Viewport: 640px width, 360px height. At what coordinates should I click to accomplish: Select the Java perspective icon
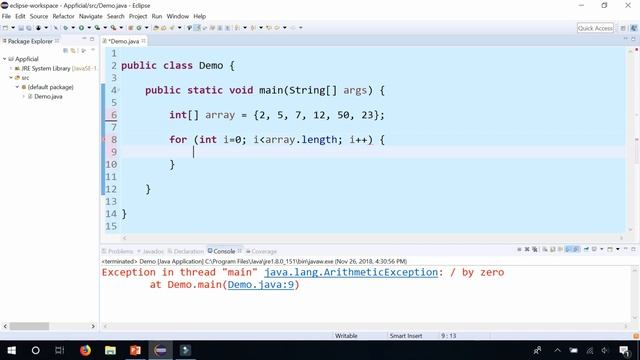coord(633,28)
